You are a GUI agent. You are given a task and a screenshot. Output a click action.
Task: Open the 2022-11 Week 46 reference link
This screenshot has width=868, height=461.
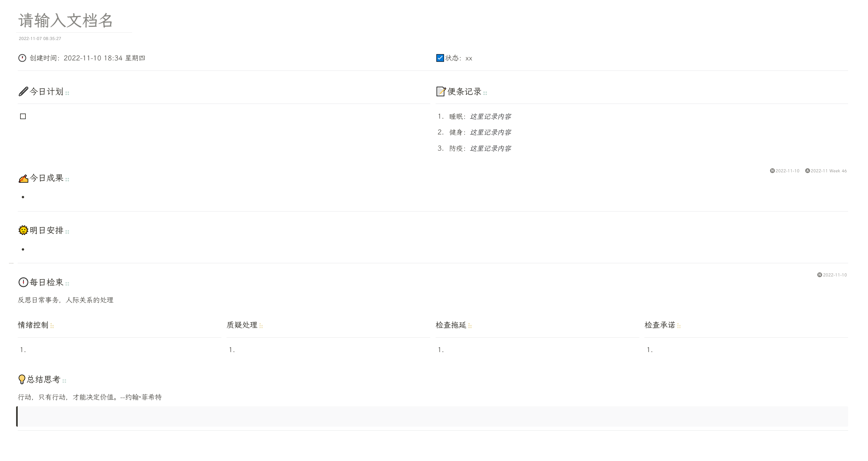[829, 171]
